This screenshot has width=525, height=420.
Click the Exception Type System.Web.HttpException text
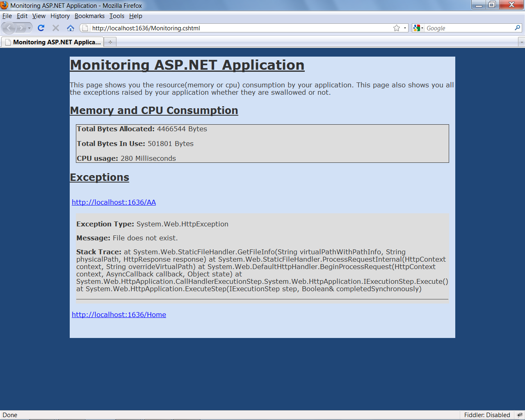pos(152,224)
